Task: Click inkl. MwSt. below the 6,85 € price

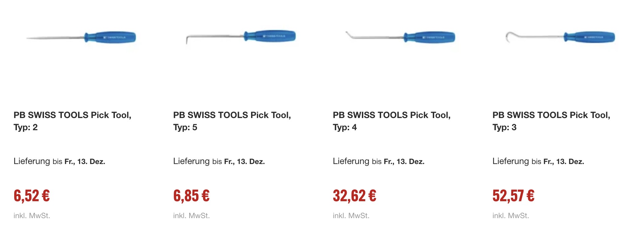Action: 191,216
